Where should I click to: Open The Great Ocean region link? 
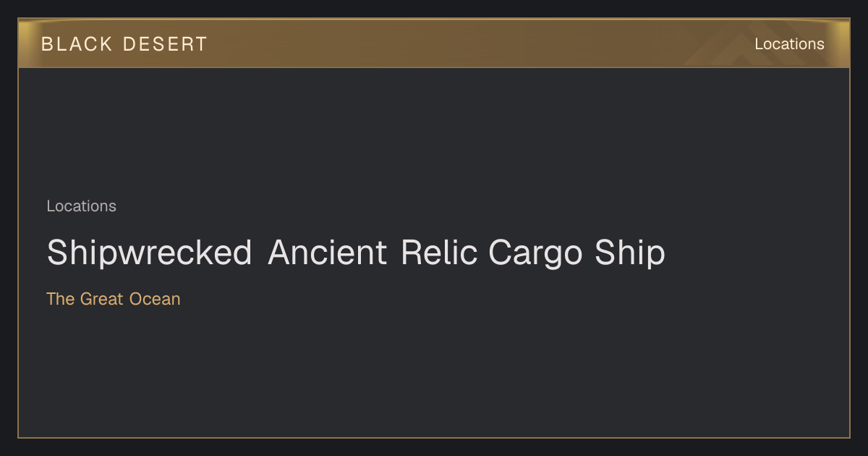point(114,299)
